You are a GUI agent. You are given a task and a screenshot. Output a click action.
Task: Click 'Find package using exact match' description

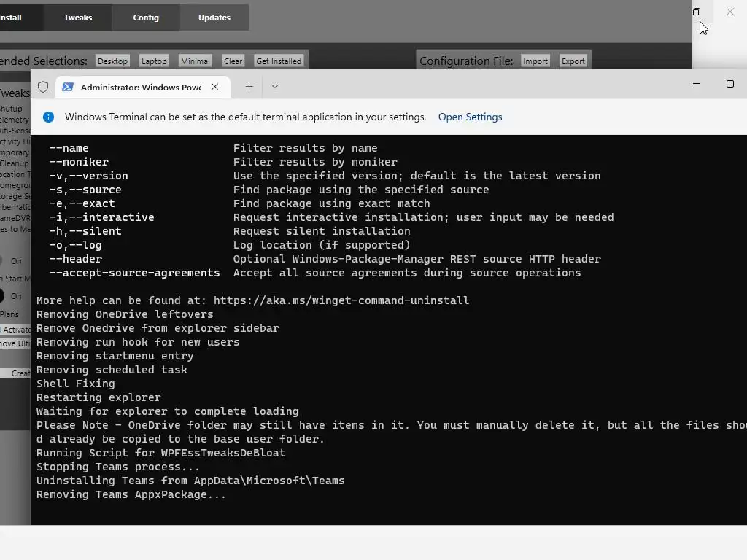pos(332,203)
